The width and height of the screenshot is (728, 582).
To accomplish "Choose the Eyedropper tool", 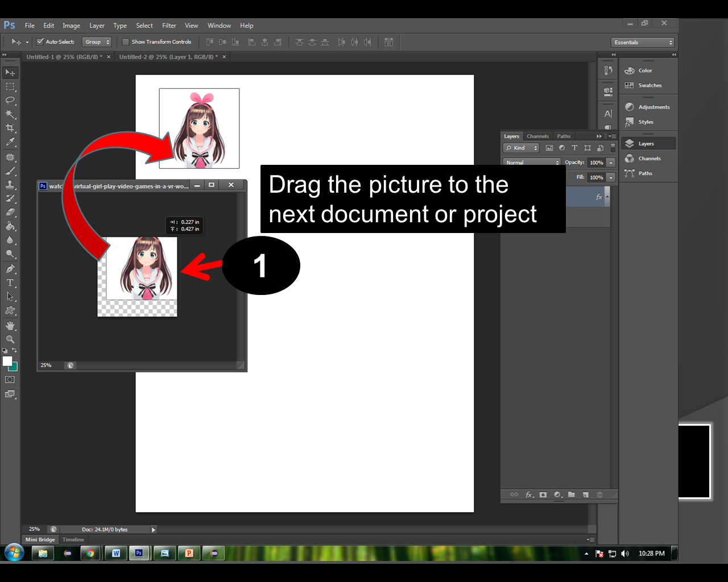I will click(10, 142).
